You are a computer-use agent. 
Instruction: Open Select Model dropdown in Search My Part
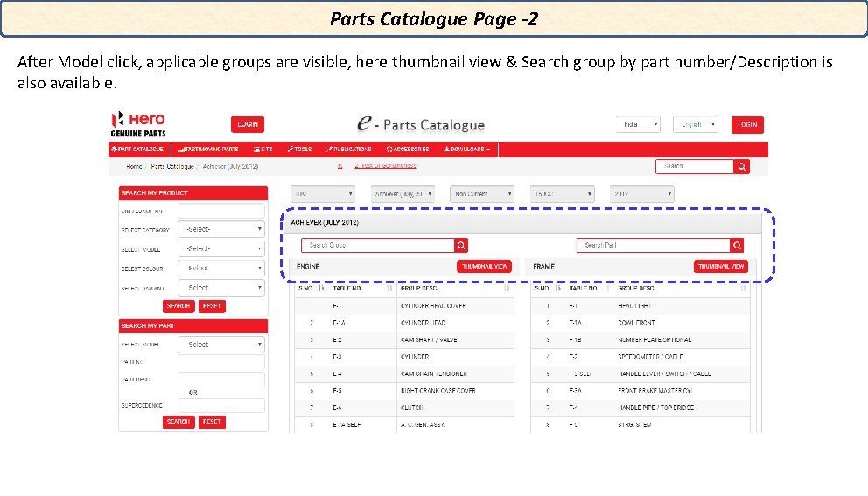(221, 345)
